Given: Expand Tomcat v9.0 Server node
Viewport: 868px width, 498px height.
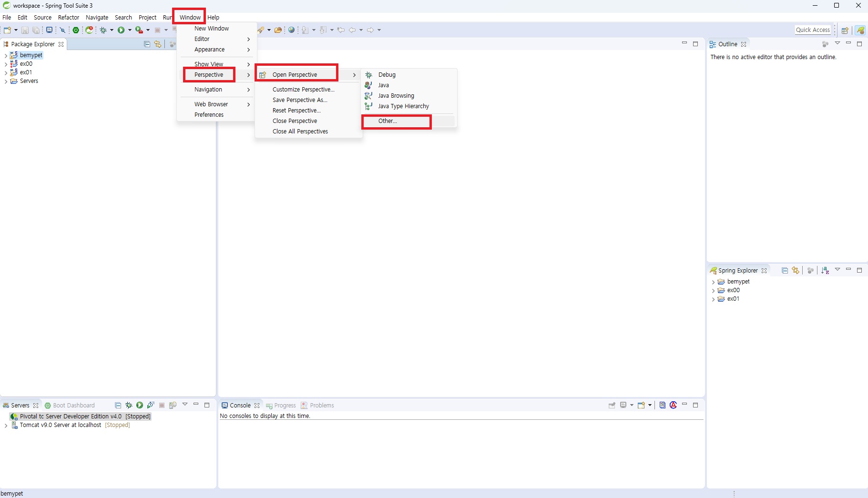Looking at the screenshot, I should click(x=6, y=425).
